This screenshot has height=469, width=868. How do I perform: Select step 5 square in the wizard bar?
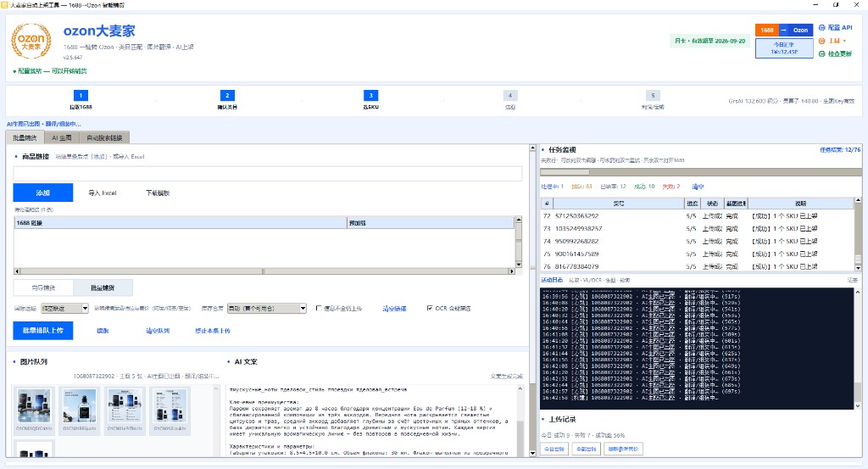[x=653, y=95]
